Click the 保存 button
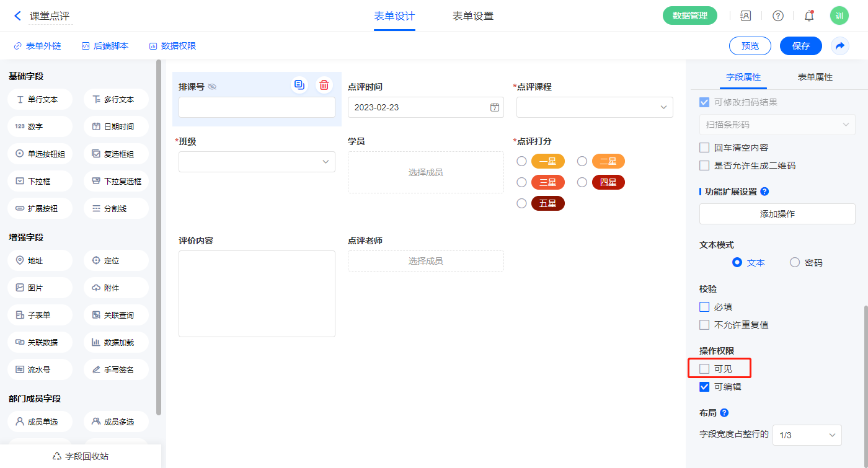 [800, 46]
